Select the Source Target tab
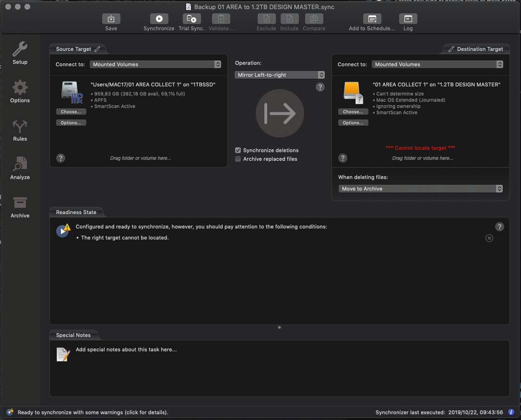 [x=78, y=49]
